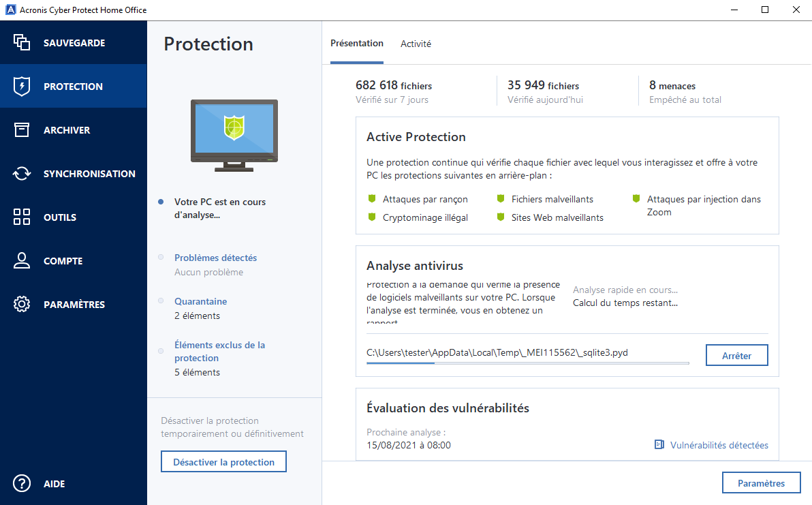Open Éléments exclus de la protection link
This screenshot has width=812, height=505.
pyautogui.click(x=219, y=351)
